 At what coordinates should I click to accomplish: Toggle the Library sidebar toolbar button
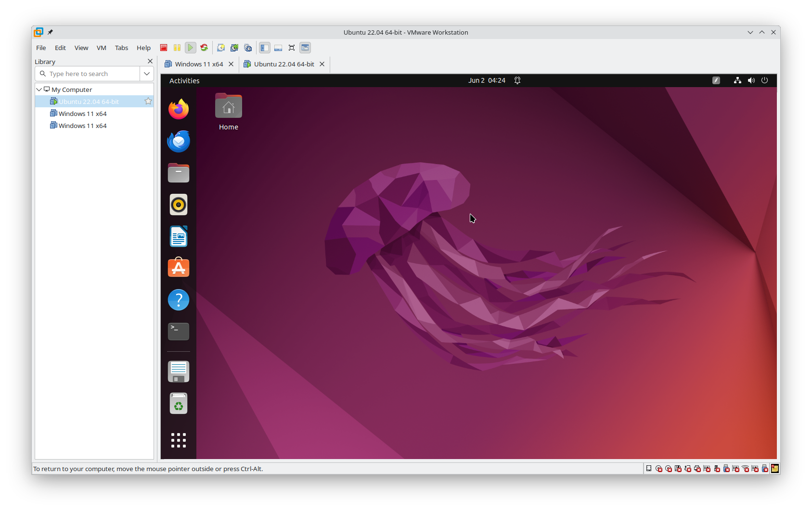coord(265,48)
